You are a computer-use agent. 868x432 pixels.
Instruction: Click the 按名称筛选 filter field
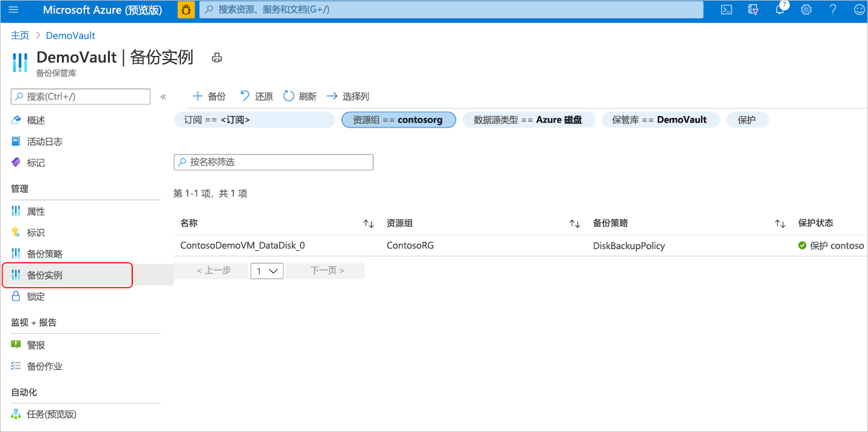pyautogui.click(x=274, y=162)
